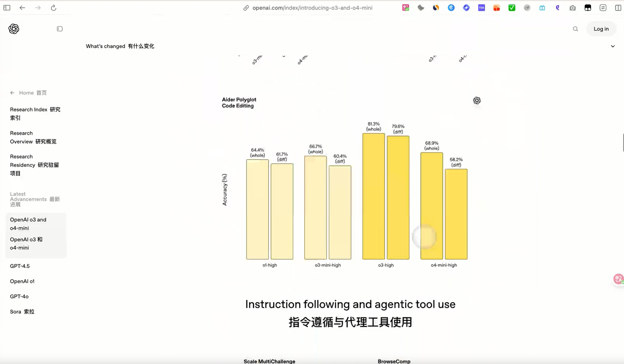Open Research Index in sidebar
Image resolution: width=624 pixels, height=364 pixels.
35,113
